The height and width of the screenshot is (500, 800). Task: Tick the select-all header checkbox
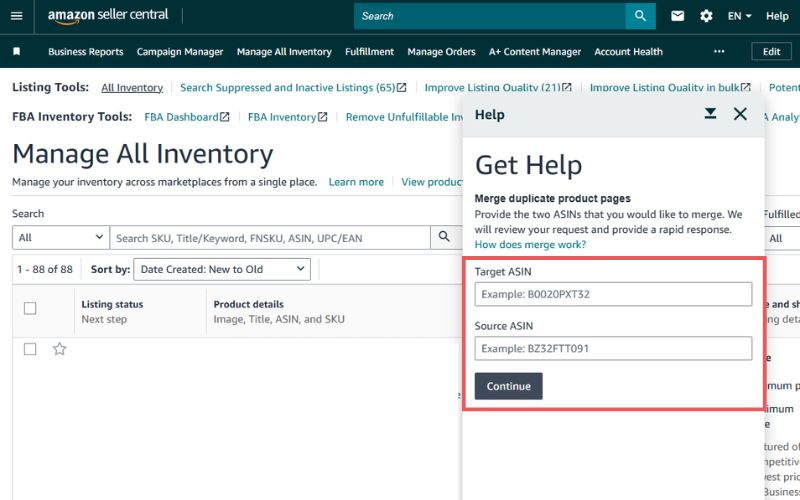pyautogui.click(x=30, y=308)
